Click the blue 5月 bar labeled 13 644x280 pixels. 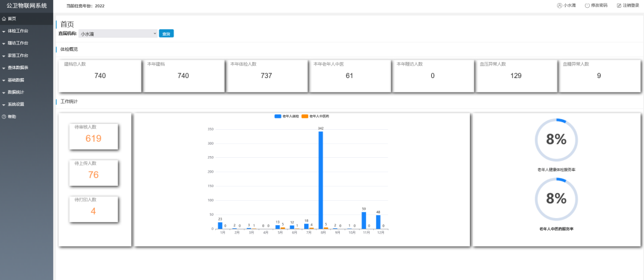(278, 227)
